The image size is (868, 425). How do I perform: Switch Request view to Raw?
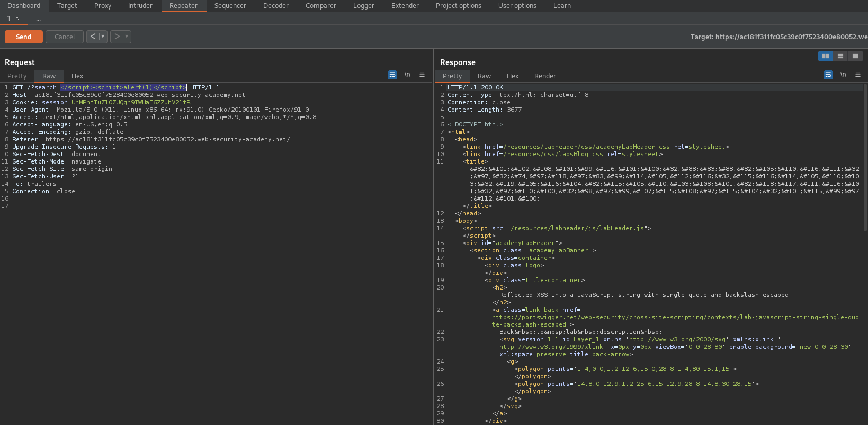(x=49, y=76)
